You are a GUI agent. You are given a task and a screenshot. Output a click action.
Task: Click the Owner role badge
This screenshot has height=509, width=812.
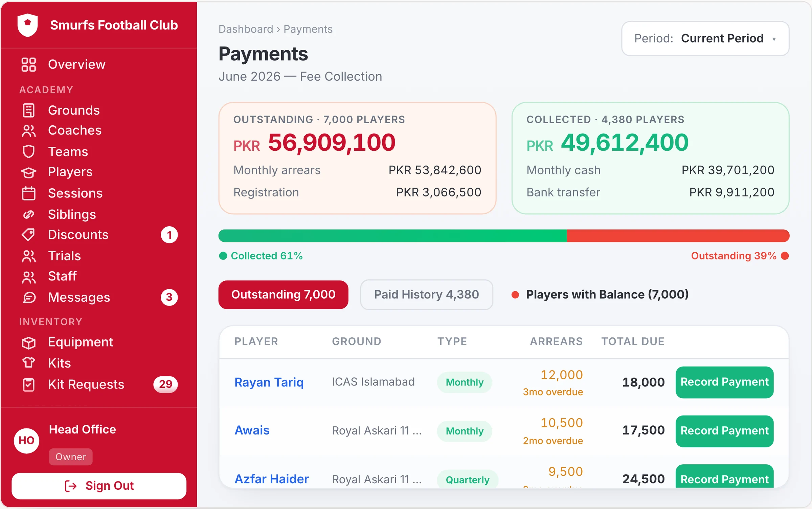[71, 457]
